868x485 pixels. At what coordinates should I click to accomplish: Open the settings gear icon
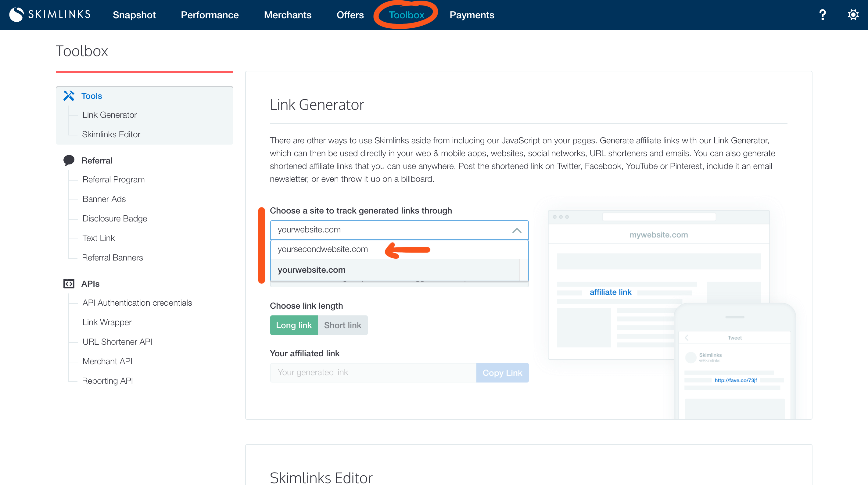tap(853, 15)
